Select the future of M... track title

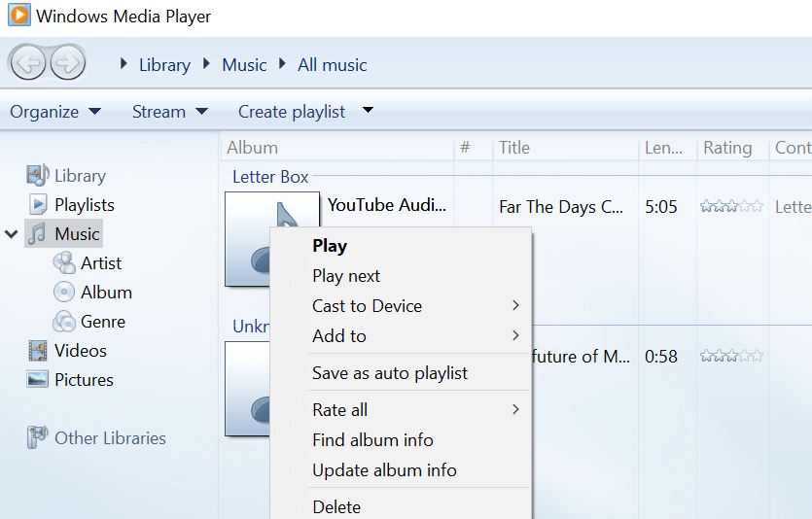tap(581, 356)
